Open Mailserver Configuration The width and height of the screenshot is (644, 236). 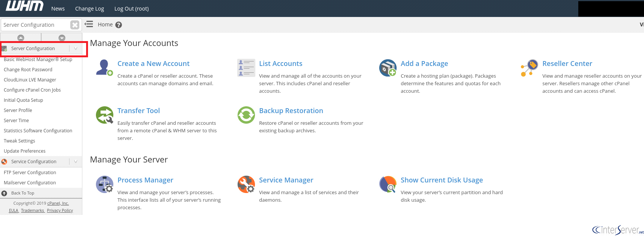tap(30, 183)
